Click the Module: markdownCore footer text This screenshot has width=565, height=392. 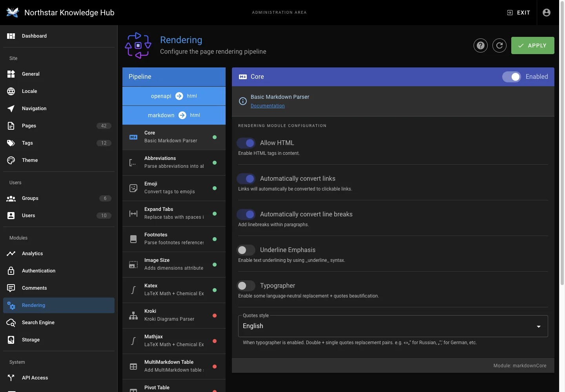tap(520, 366)
